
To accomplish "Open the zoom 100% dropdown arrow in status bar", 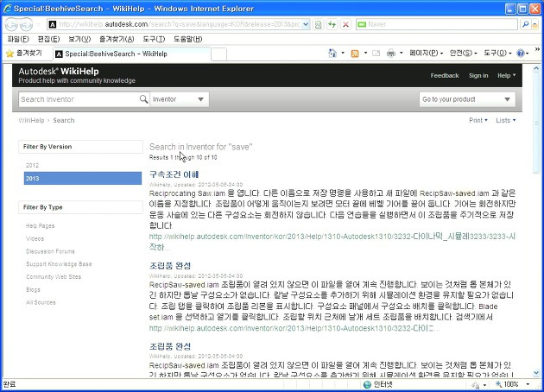I will (528, 384).
